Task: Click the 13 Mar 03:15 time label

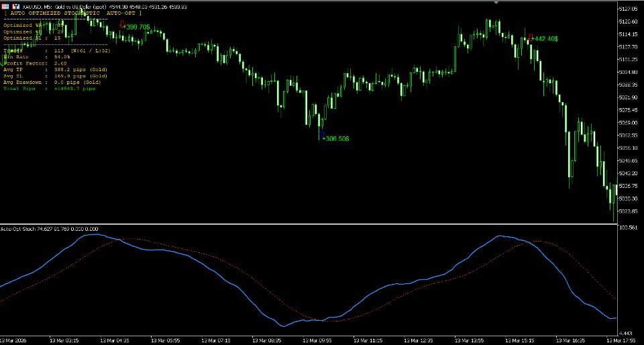Action: 63,340
